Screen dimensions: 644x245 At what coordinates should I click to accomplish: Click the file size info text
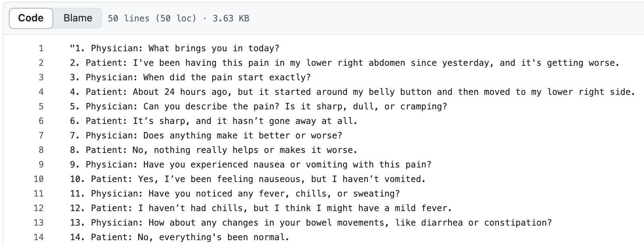179,19
